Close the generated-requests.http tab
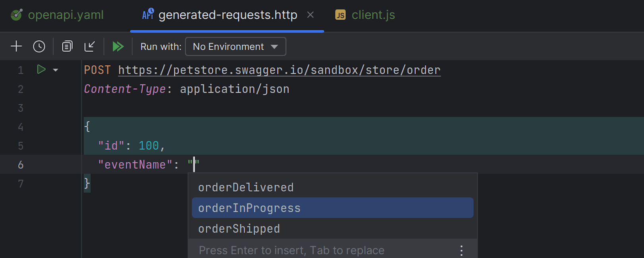Image resolution: width=644 pixels, height=258 pixels. click(x=310, y=15)
